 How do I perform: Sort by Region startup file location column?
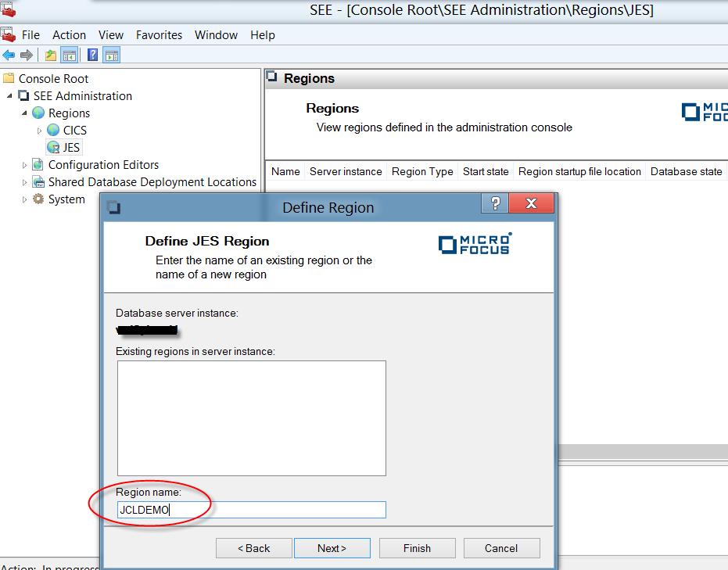tap(579, 171)
